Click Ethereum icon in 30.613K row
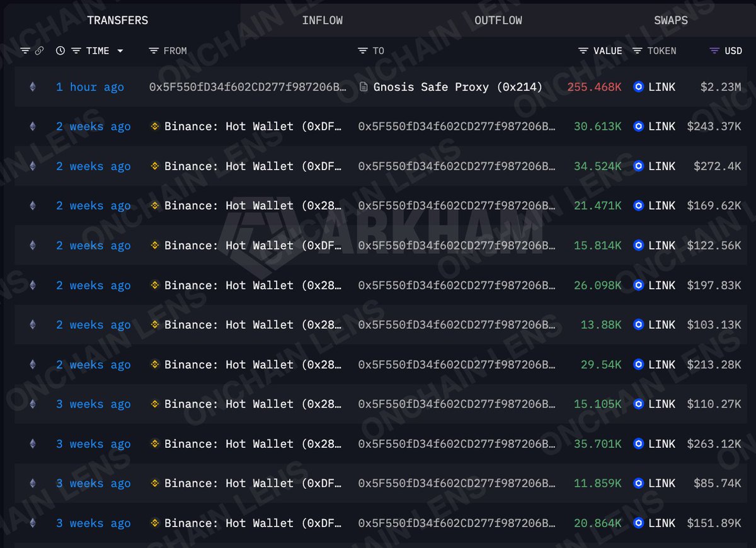 point(33,127)
